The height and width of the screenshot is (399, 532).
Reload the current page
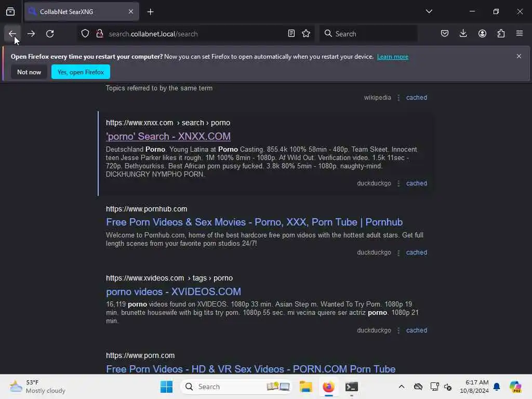[50, 34]
